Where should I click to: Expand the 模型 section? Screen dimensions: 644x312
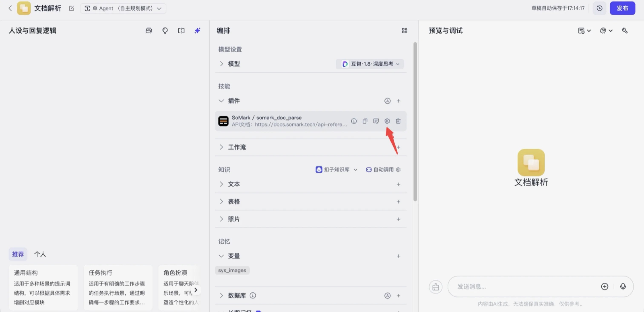(x=221, y=64)
